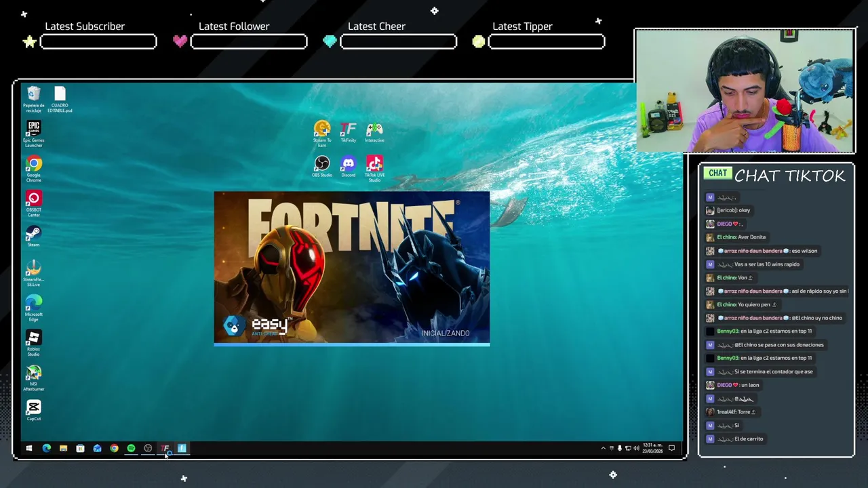
Task: Switch to OBS Studio on the taskbar
Action: [x=148, y=448]
